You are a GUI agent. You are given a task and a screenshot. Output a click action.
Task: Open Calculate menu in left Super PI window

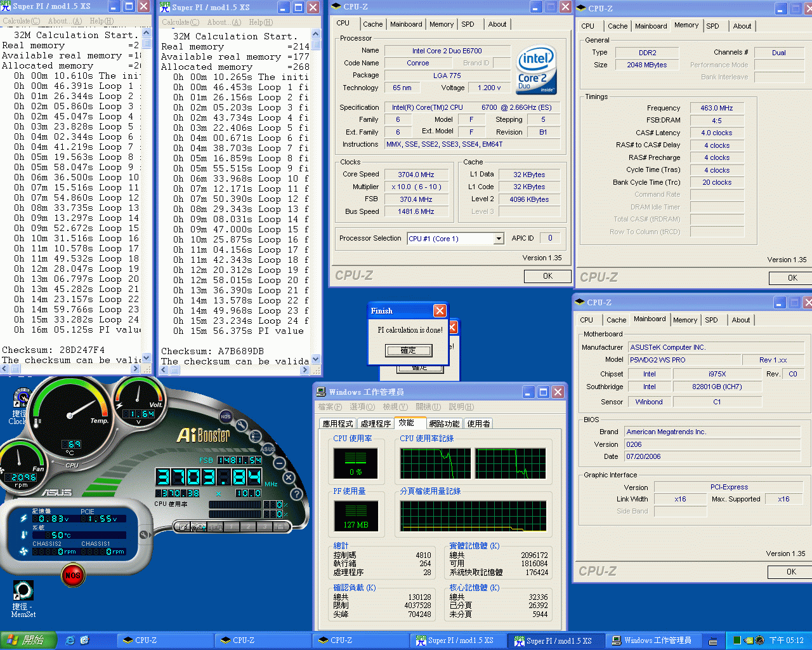[21, 21]
